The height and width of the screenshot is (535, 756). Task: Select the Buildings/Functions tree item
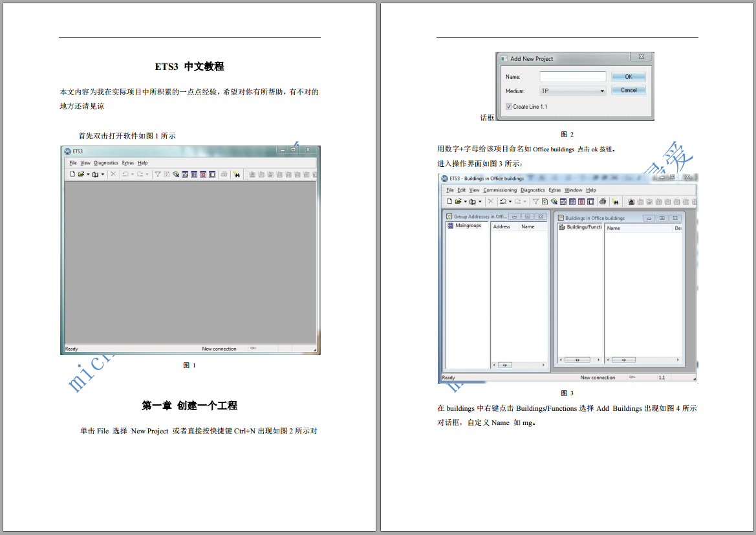[583, 228]
